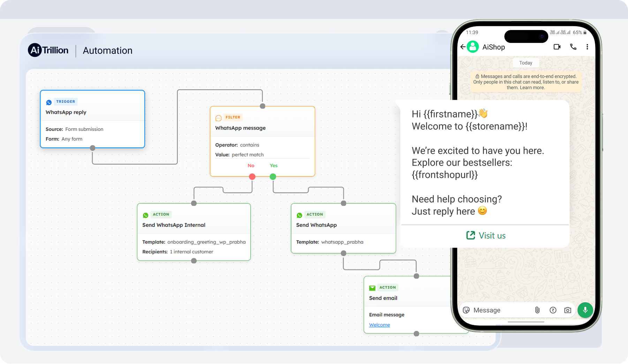Click the Yes branch label
Screen dimensions: 628x364
click(274, 166)
